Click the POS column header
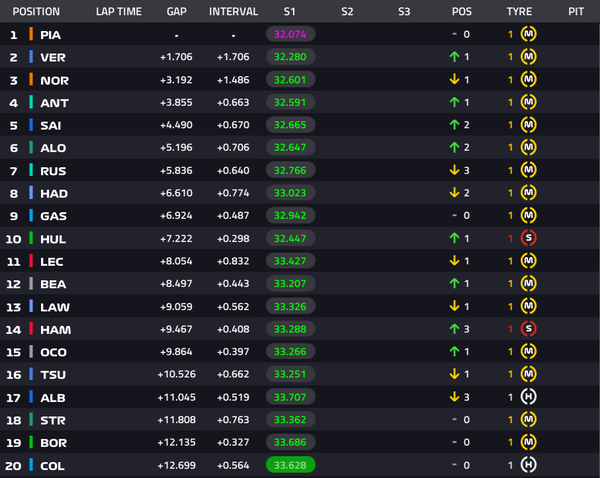Viewport: 600px width, 478px height. click(x=461, y=11)
